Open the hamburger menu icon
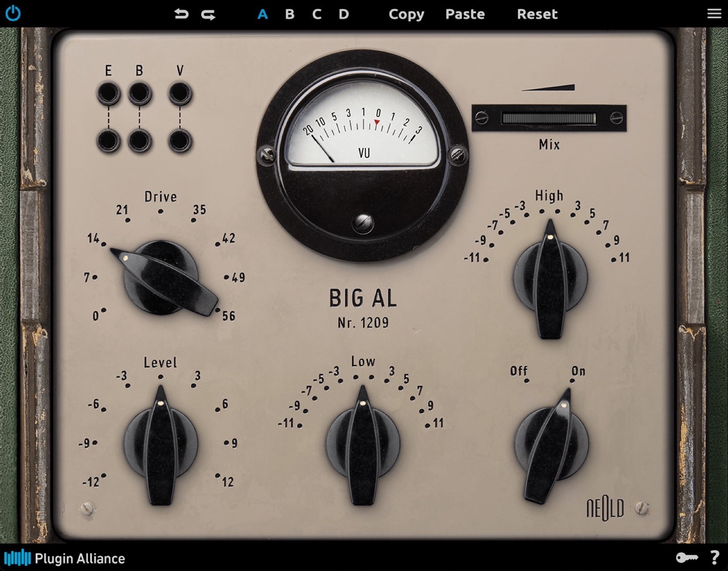728x571 pixels. coord(714,14)
